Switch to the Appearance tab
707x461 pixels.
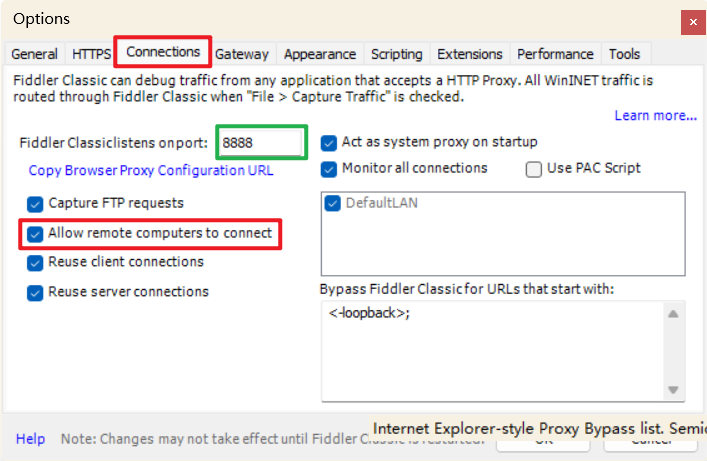pyautogui.click(x=320, y=54)
